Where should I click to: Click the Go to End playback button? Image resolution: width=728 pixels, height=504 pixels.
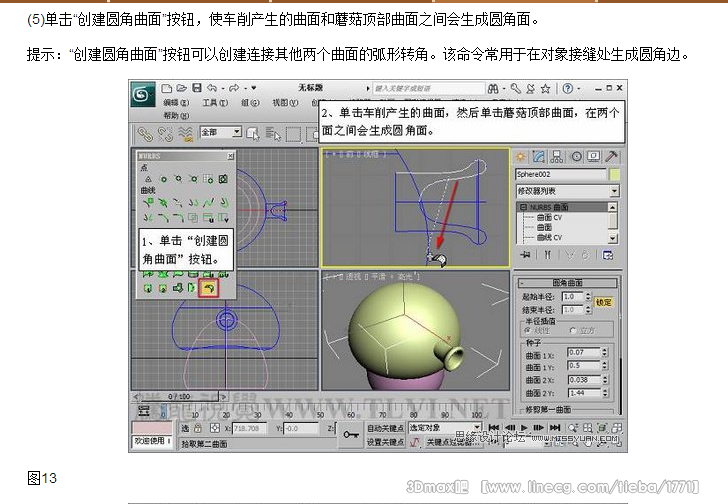point(555,428)
